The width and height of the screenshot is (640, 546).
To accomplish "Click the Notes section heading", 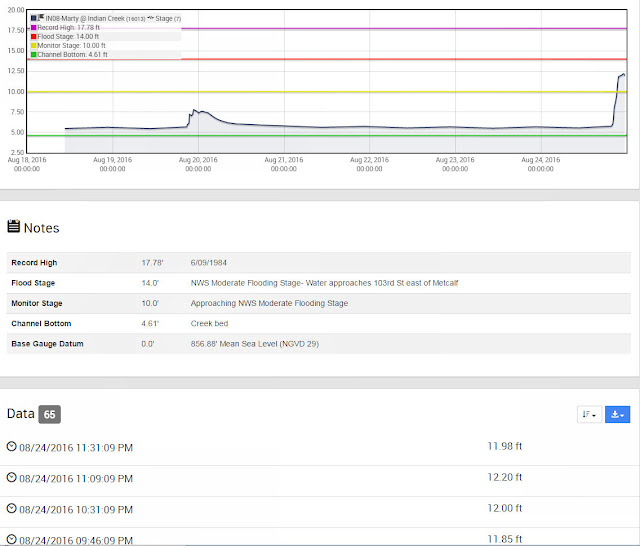I will 41,228.
